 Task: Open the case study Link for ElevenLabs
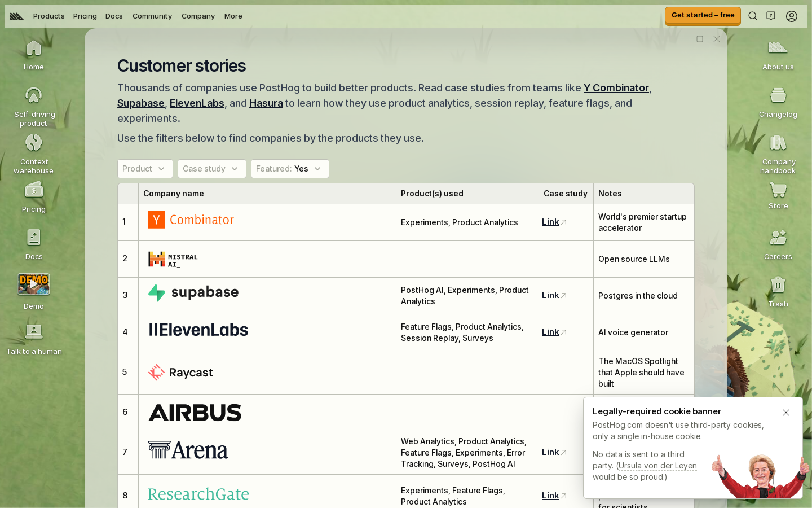click(554, 332)
